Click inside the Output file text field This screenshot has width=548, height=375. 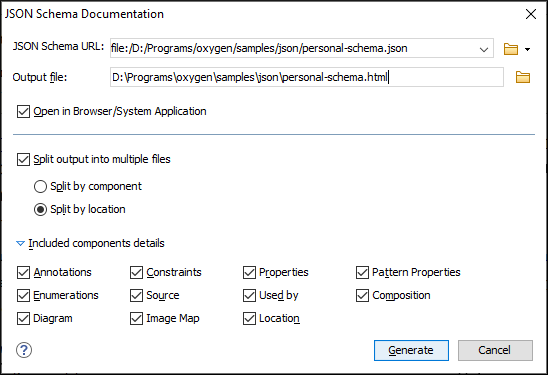tap(307, 77)
